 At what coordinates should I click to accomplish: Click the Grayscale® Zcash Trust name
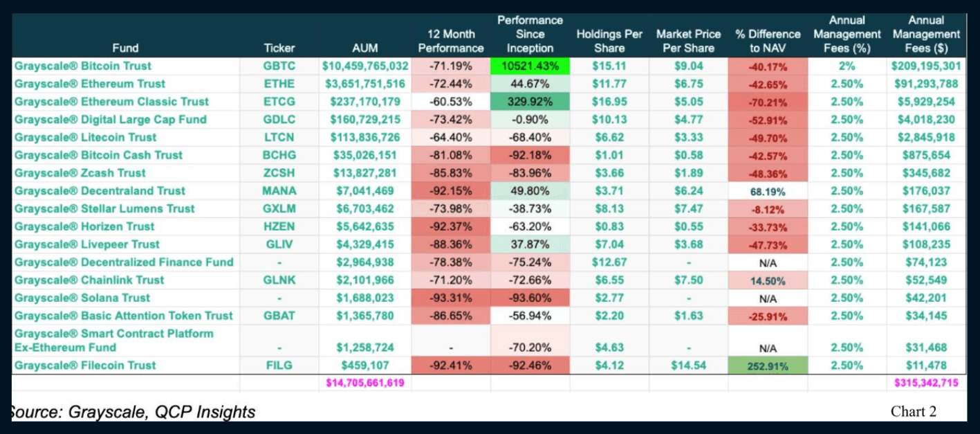click(80, 173)
